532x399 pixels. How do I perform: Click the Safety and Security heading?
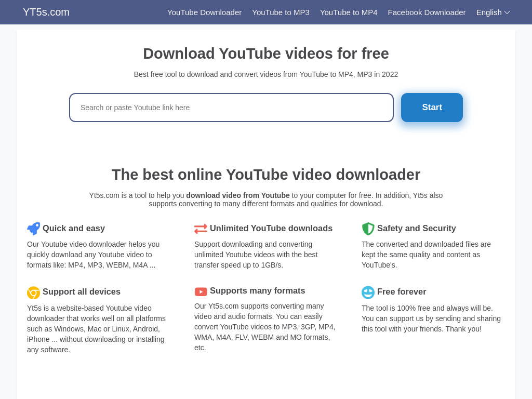point(416,229)
